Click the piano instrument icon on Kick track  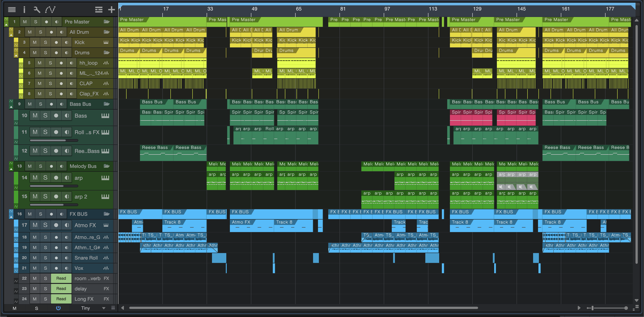click(x=106, y=42)
